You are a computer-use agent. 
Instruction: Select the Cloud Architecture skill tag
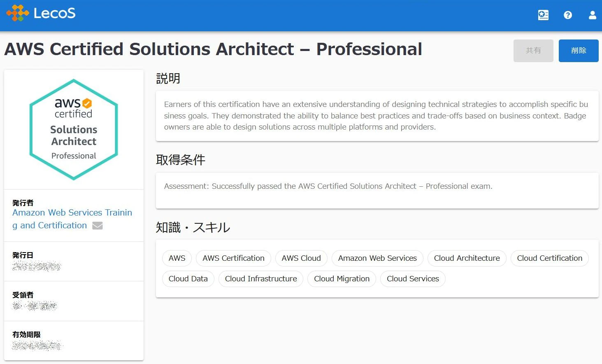tap(467, 258)
